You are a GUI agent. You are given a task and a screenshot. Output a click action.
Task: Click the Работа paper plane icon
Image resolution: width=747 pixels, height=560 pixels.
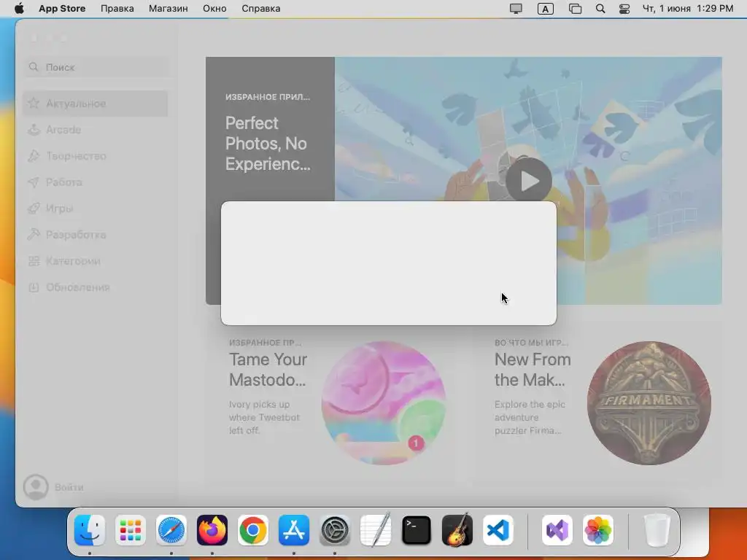(x=34, y=182)
